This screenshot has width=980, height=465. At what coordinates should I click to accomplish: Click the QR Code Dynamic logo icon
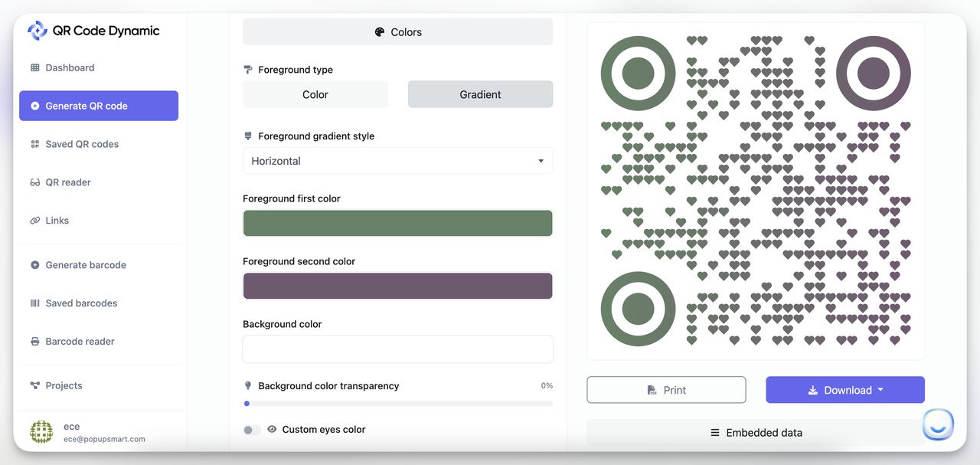point(37,31)
